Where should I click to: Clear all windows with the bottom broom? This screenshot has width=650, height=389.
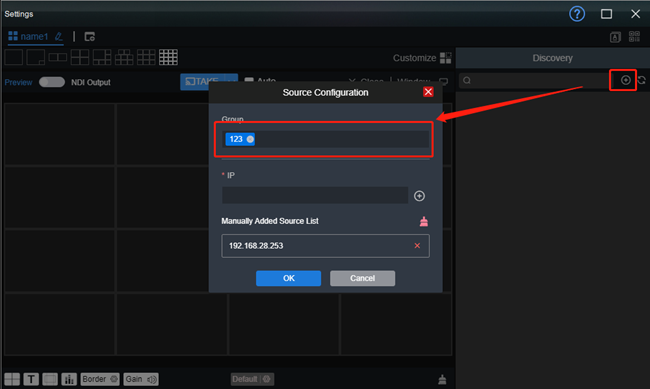[442, 379]
